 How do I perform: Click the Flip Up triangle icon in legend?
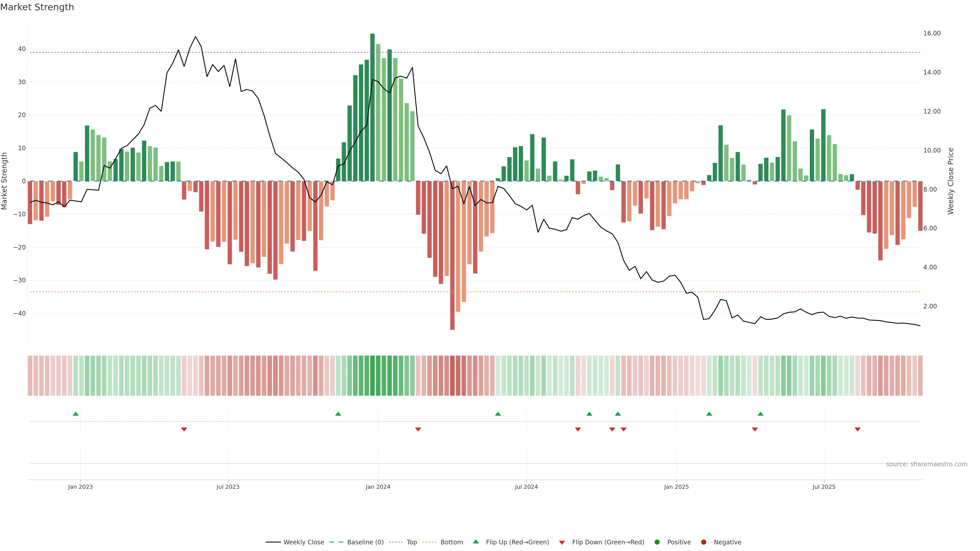[x=475, y=542]
